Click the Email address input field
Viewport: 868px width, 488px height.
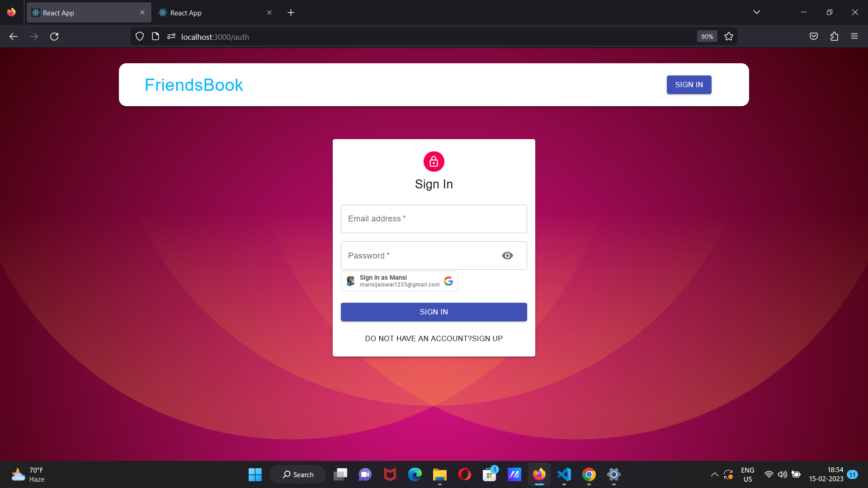[x=434, y=219]
